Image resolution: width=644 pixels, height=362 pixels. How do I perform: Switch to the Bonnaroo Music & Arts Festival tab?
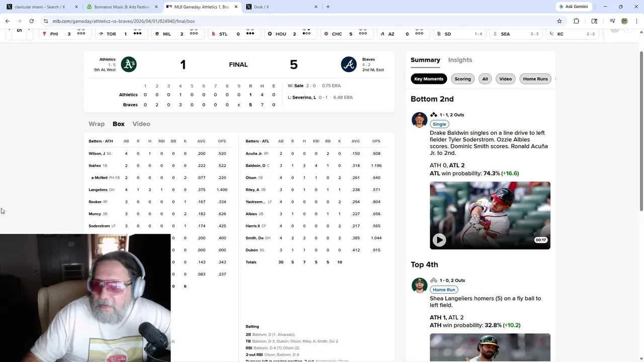click(x=121, y=7)
